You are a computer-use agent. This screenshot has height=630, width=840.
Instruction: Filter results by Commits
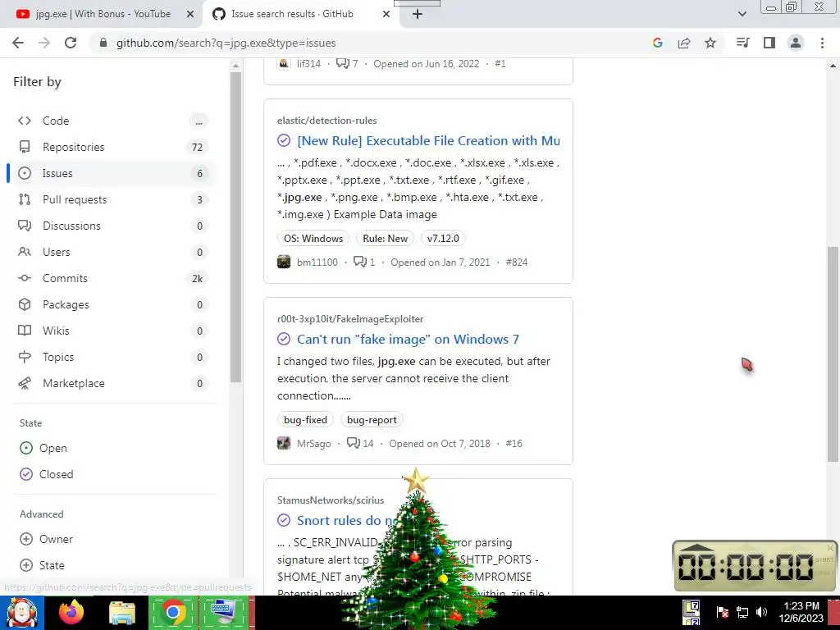pyautogui.click(x=112, y=278)
